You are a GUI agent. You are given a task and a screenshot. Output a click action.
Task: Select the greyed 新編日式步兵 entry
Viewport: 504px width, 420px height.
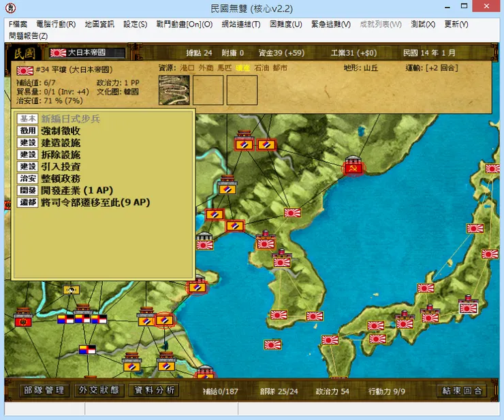click(x=70, y=119)
